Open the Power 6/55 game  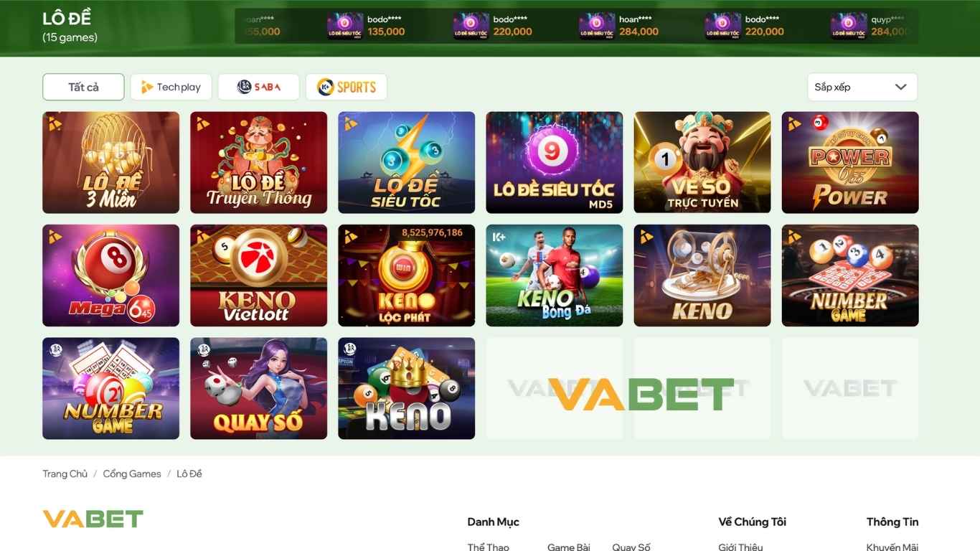[849, 162]
